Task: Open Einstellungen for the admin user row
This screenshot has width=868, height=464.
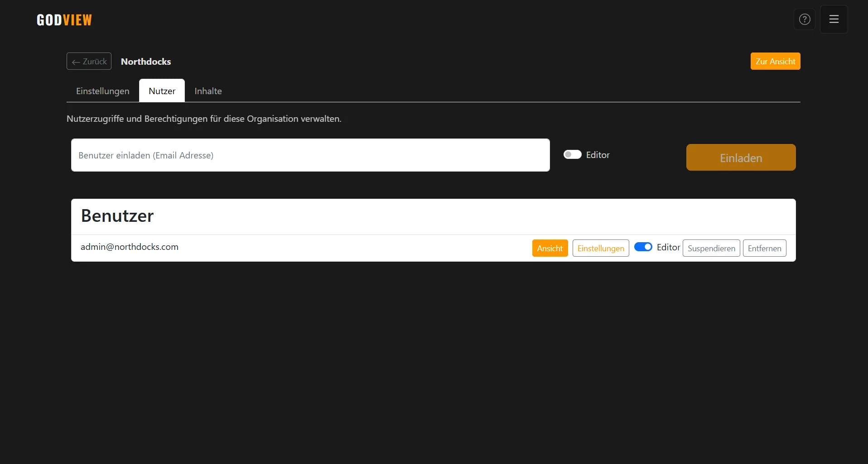Action: 600,248
